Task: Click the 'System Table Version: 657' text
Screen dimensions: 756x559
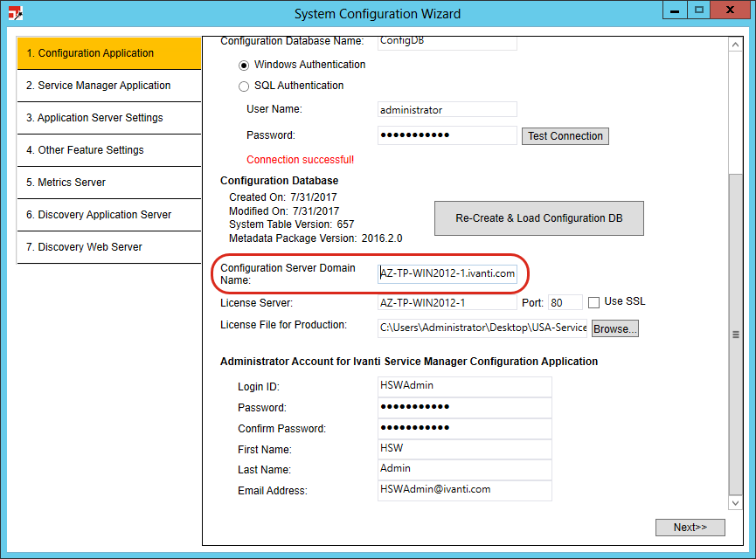Action: [x=292, y=224]
